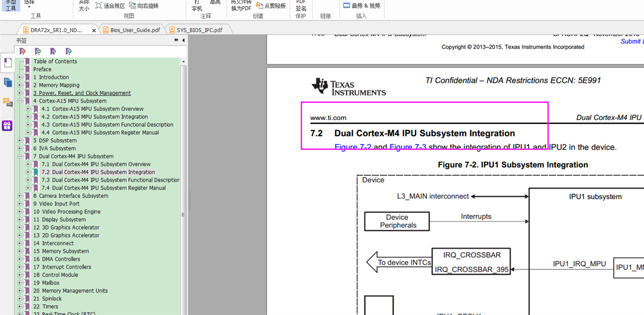Click the third bookmark toolbar icon with arrow
644x315 pixels.
coord(53,51)
